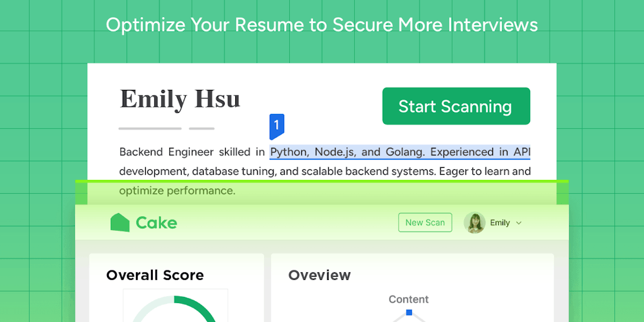The image size is (644, 322).
Task: Click the "optimize performance." resume line
Action: pyautogui.click(x=177, y=191)
